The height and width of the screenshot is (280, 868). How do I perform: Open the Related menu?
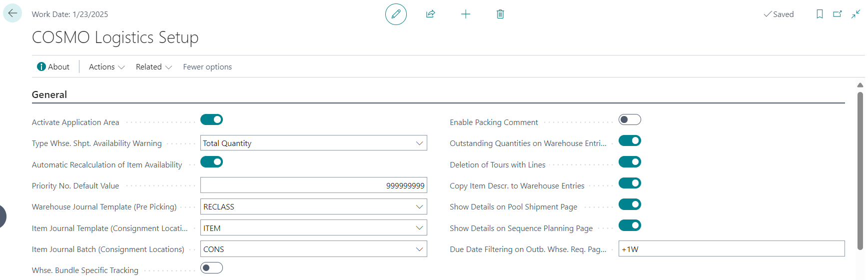tap(153, 66)
